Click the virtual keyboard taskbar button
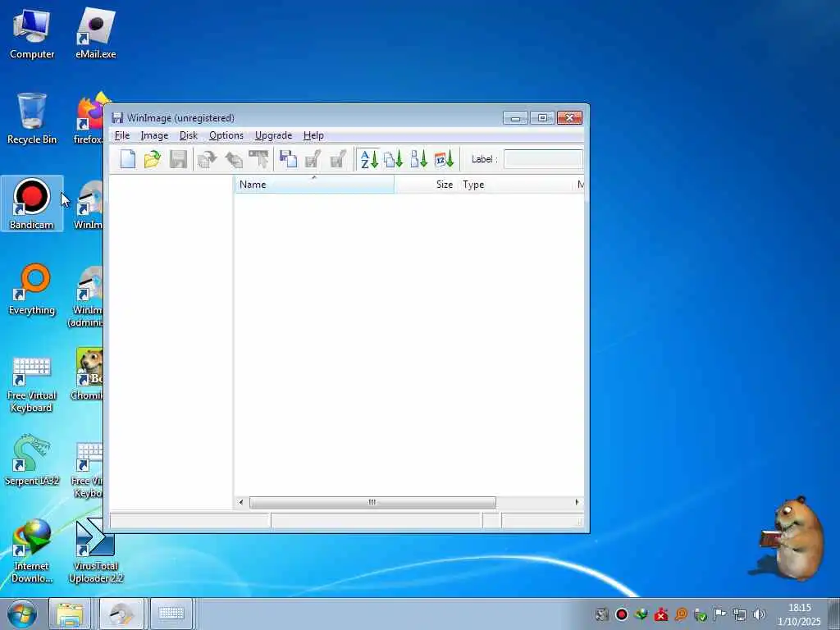This screenshot has height=630, width=840. (171, 614)
